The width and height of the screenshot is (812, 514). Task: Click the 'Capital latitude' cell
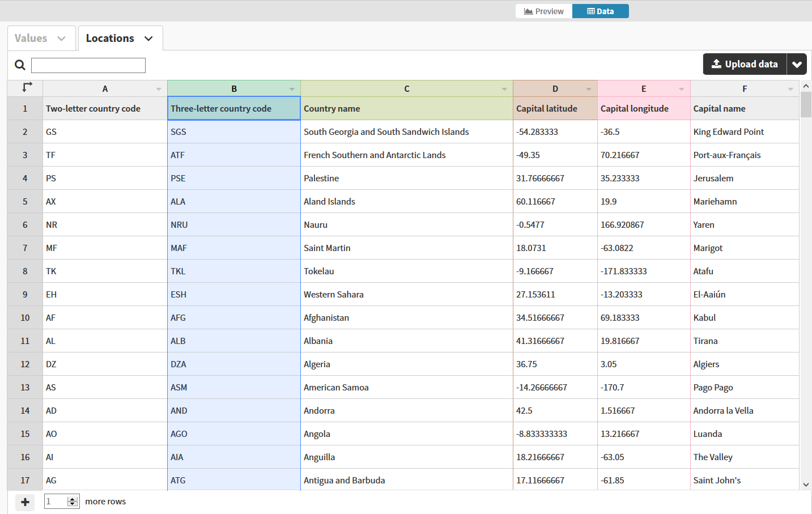555,108
